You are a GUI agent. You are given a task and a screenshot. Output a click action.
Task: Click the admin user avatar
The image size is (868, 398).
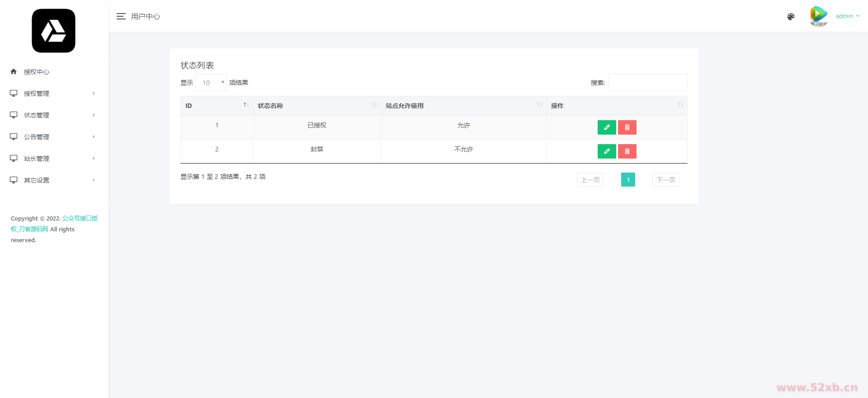pyautogui.click(x=818, y=16)
